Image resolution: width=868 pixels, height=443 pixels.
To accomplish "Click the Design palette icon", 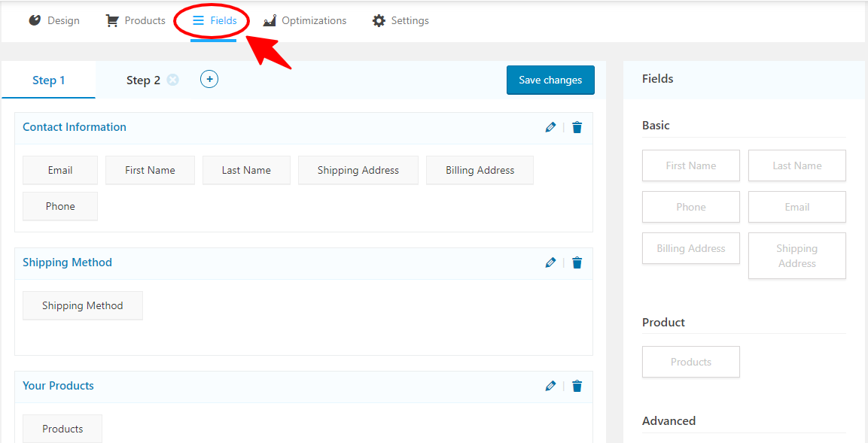I will click(35, 21).
